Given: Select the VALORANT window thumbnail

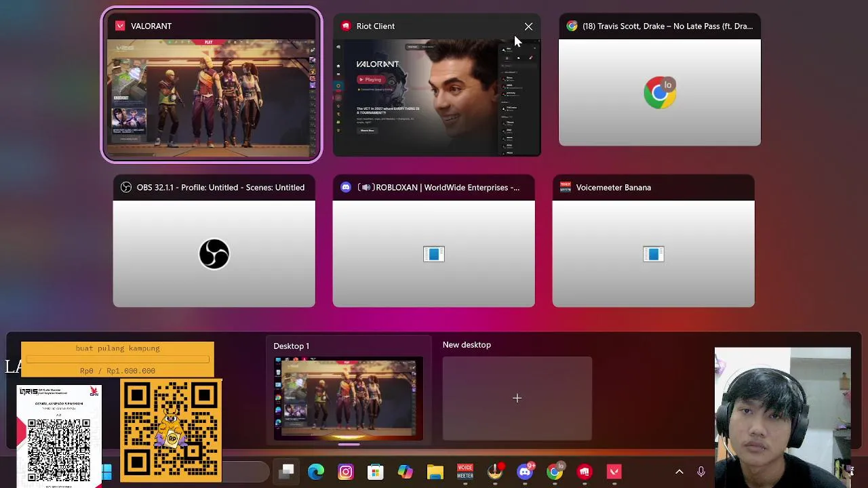Looking at the screenshot, I should coord(212,85).
